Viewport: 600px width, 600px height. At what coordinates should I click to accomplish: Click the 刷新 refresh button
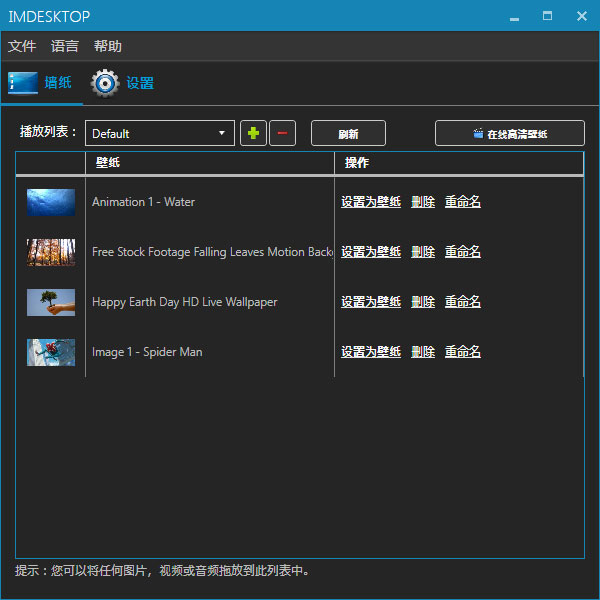tap(348, 133)
